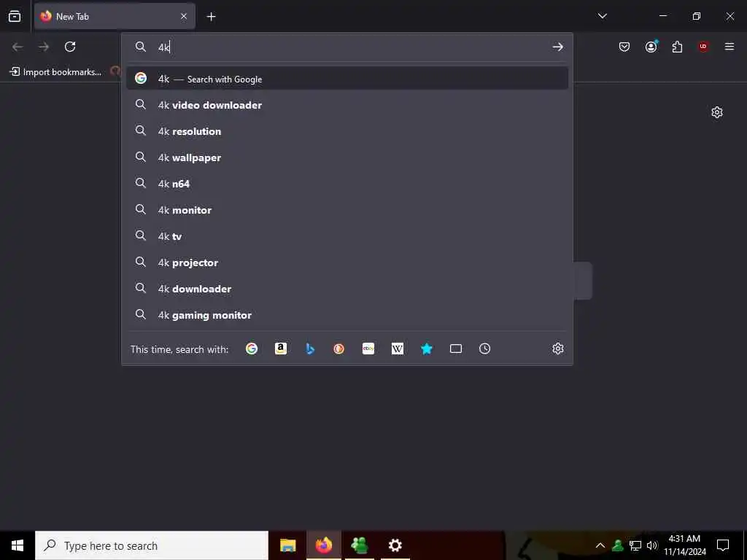Search bookmarks using the star icon
747x560 pixels.
point(426,349)
